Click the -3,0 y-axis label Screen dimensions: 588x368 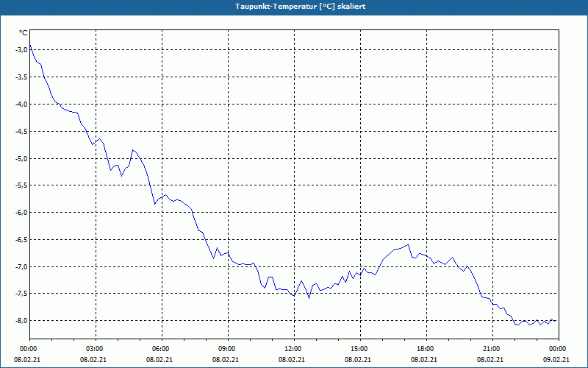point(21,49)
